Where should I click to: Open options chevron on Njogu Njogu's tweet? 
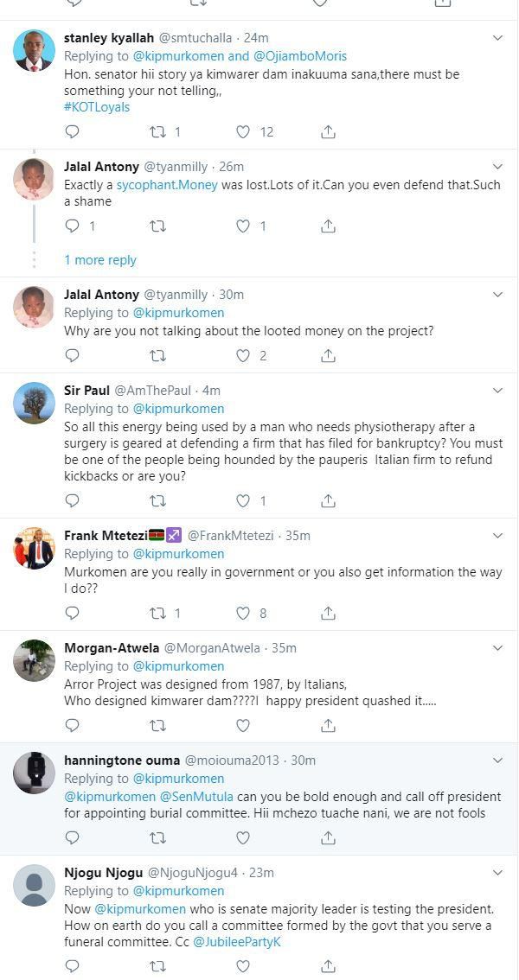pyautogui.click(x=498, y=873)
